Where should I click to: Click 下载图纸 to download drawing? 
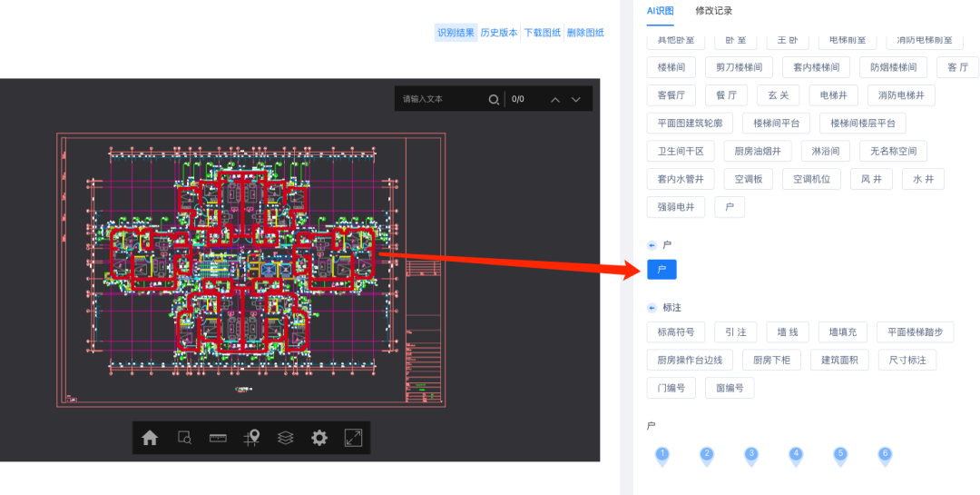click(x=542, y=33)
